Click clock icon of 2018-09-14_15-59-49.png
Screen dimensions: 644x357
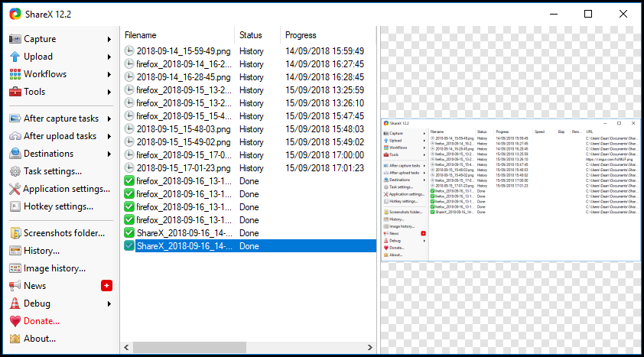click(129, 51)
